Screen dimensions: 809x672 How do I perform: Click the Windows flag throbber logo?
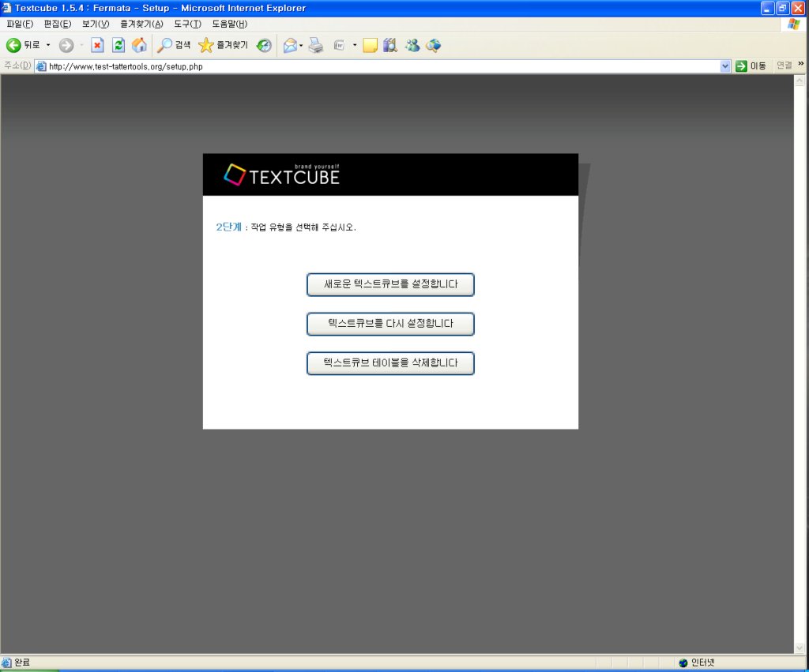[x=793, y=24]
